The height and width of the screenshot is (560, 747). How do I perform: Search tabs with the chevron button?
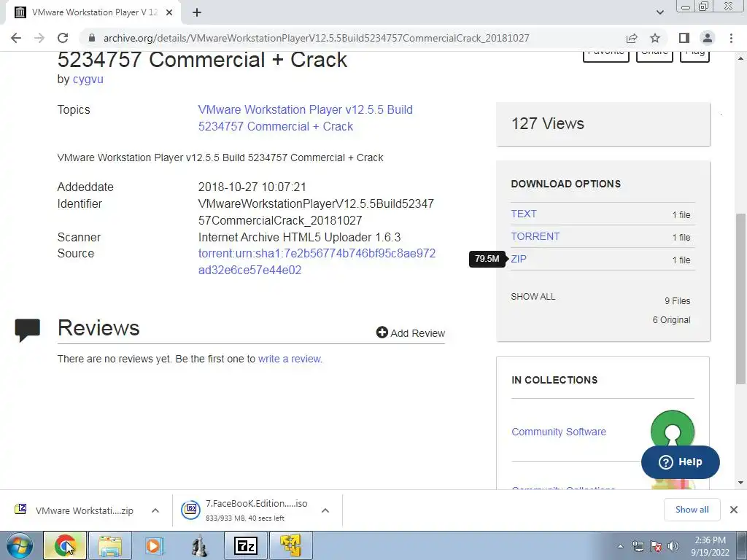(659, 12)
